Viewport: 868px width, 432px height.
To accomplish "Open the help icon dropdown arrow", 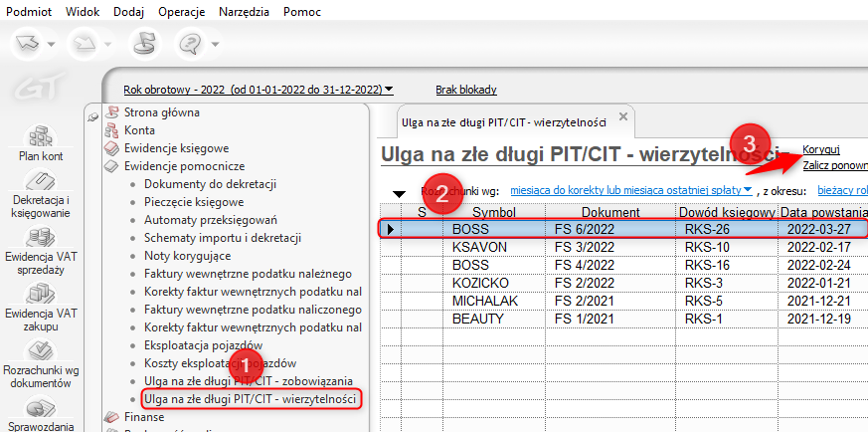I will (x=215, y=45).
